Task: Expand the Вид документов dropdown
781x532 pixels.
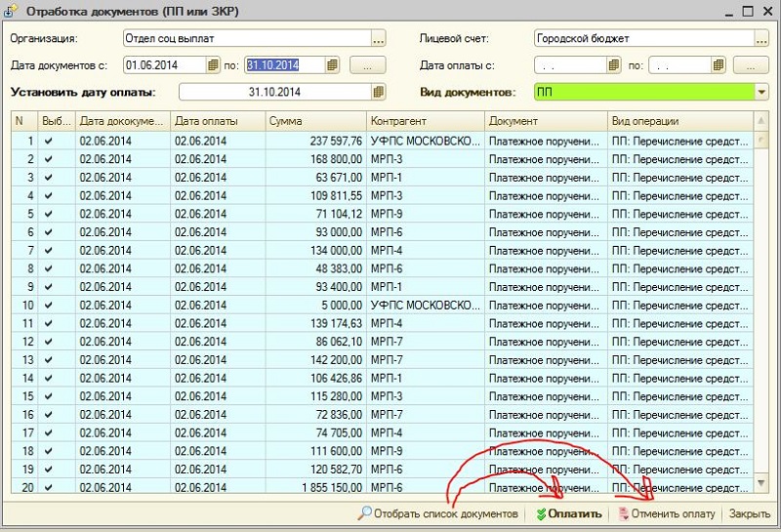Action: click(x=761, y=92)
